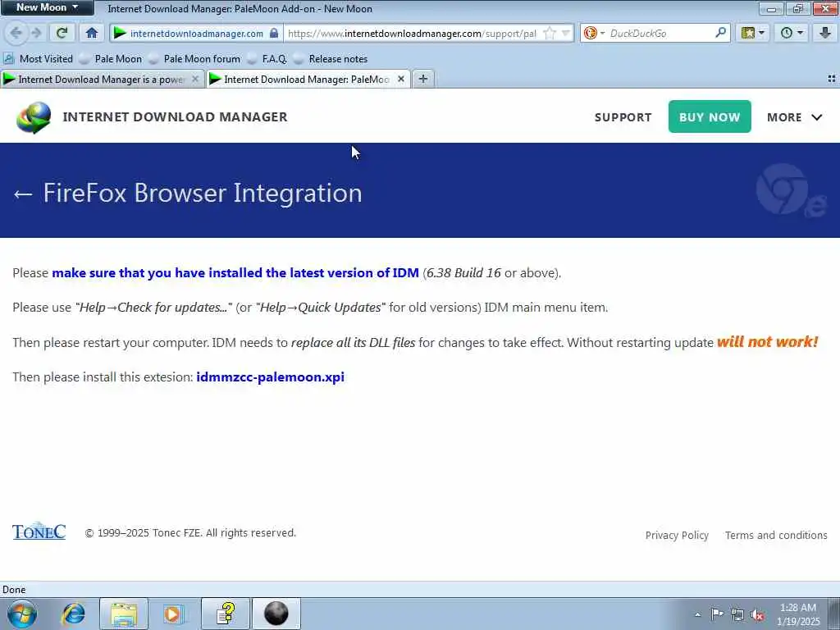The height and width of the screenshot is (630, 840).
Task: Close the first Internet Download Manager tab
Action: (x=195, y=80)
